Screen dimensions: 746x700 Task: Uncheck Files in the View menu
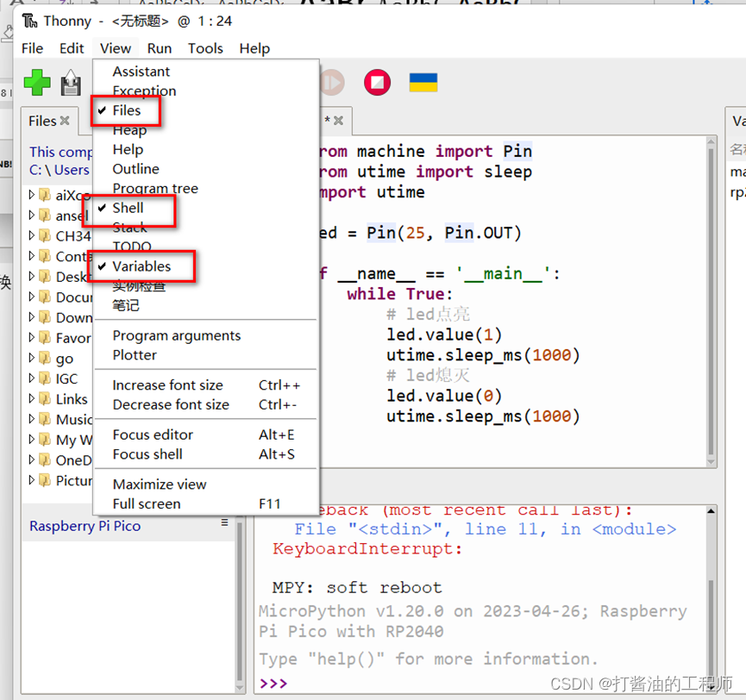(x=127, y=110)
